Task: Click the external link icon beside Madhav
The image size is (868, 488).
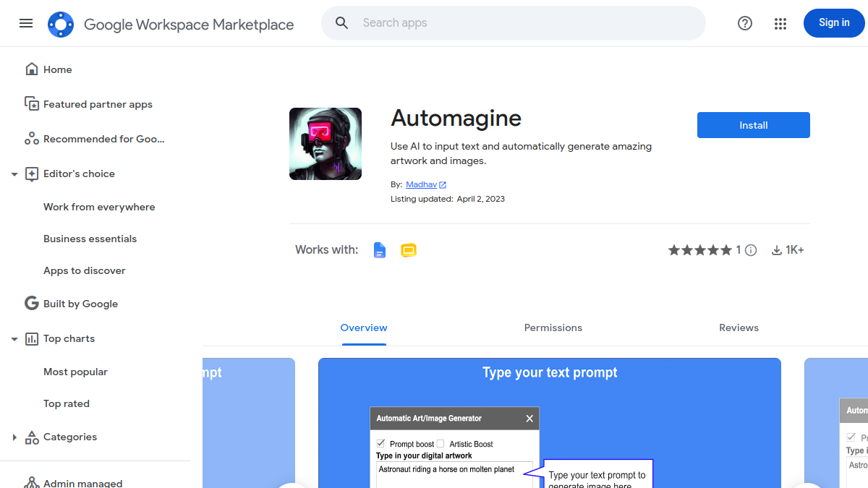Action: 443,185
